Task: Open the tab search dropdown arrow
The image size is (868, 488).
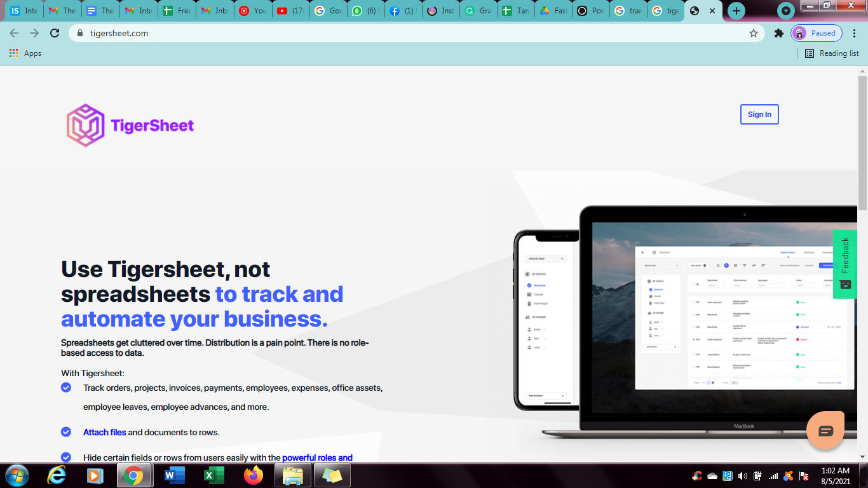Action: pos(786,10)
